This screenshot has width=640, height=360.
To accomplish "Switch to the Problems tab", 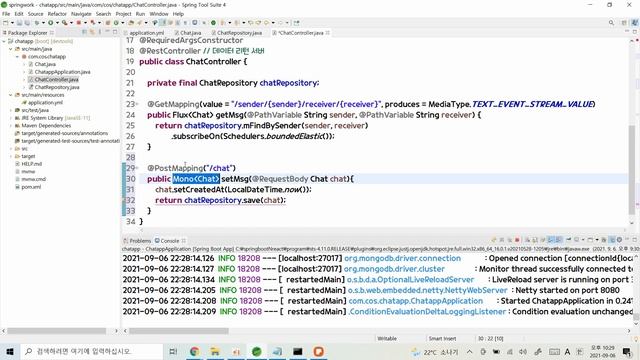I will (x=137, y=241).
